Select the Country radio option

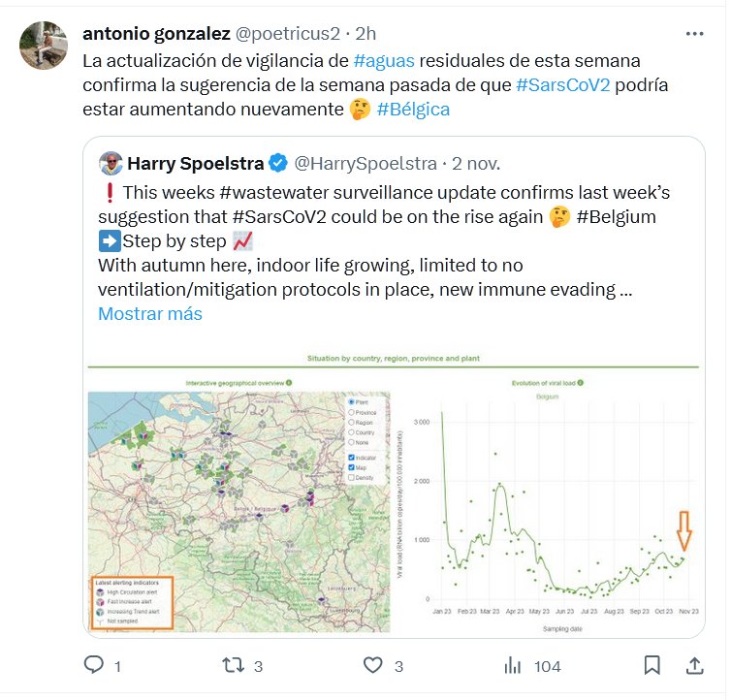[x=350, y=433]
